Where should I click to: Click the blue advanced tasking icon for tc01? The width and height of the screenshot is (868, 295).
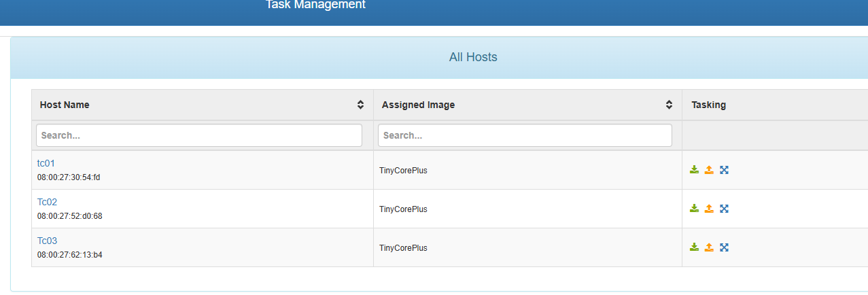(x=724, y=170)
